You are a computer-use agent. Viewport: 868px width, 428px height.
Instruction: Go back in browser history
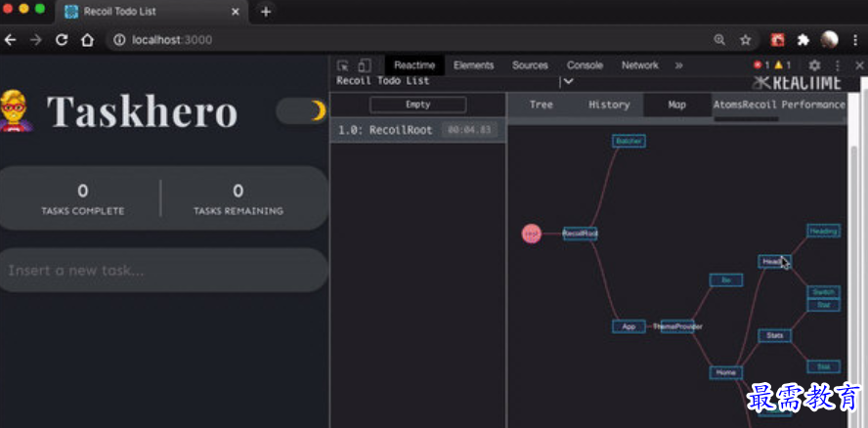[x=10, y=40]
